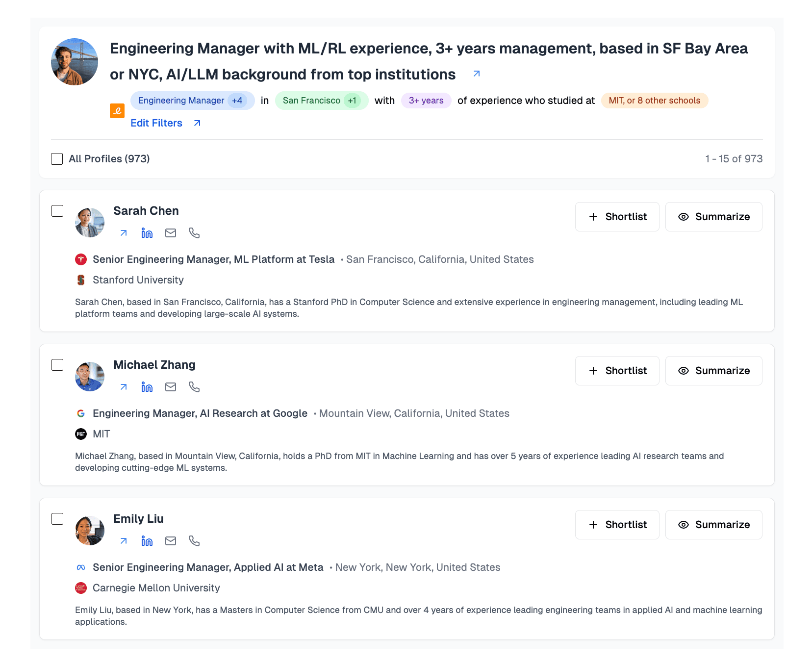
Task: Click the email icon for Sarah Chen
Action: point(171,233)
